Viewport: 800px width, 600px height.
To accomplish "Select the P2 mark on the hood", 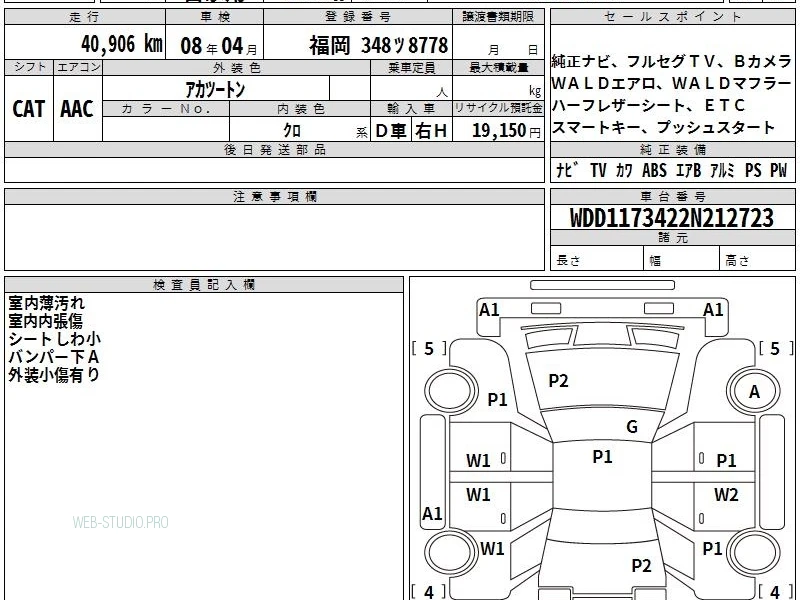I will point(558,381).
